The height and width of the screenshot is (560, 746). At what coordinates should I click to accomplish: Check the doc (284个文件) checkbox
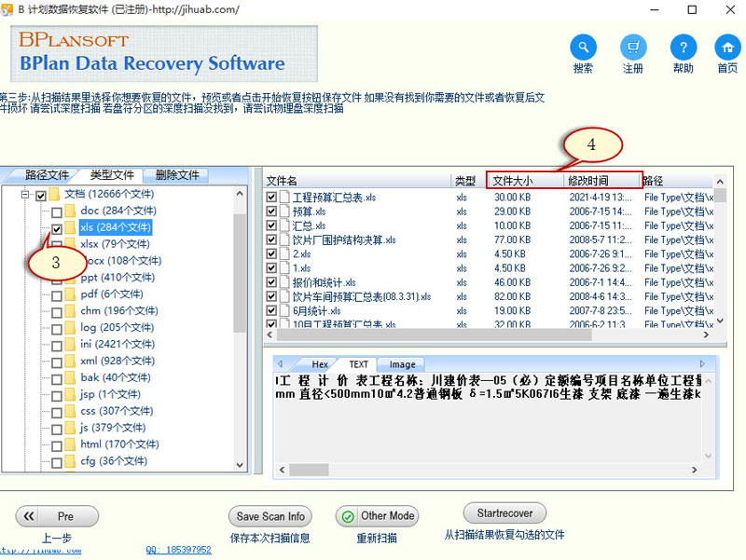[x=57, y=212]
